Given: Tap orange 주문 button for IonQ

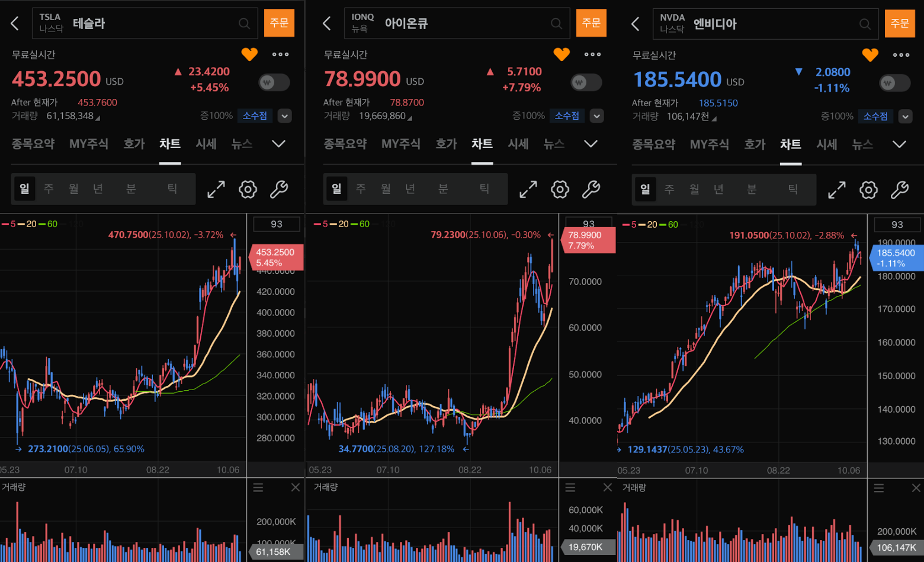Looking at the screenshot, I should pyautogui.click(x=591, y=23).
